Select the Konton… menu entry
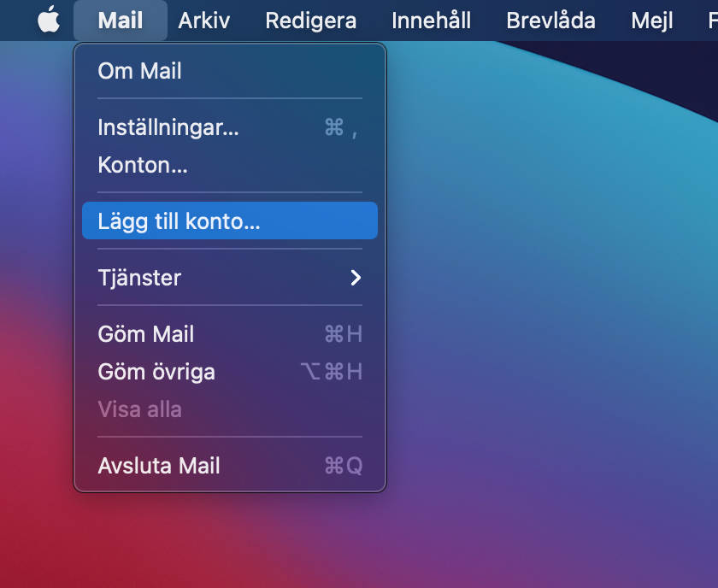Image resolution: width=718 pixels, height=588 pixels. tap(230, 165)
